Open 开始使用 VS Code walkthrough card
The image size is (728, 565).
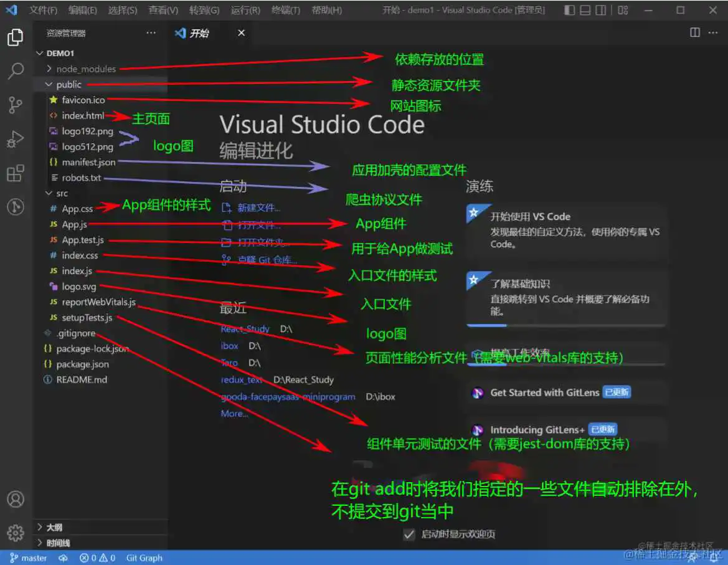pyautogui.click(x=565, y=230)
